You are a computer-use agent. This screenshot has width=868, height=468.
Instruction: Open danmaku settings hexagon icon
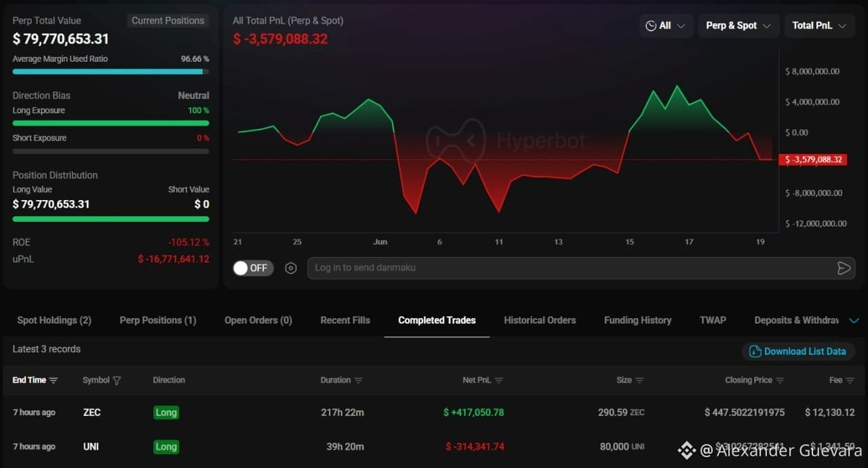coord(291,268)
